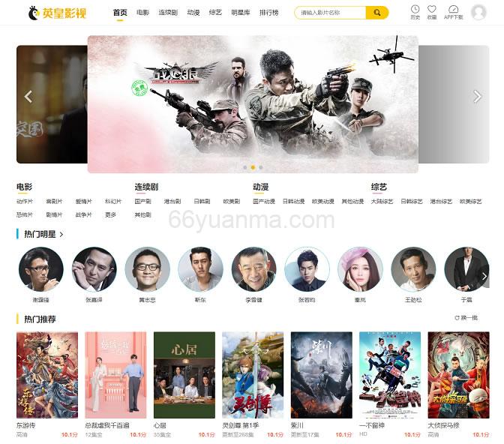Open the first star portrait with glasses

pos(40,269)
